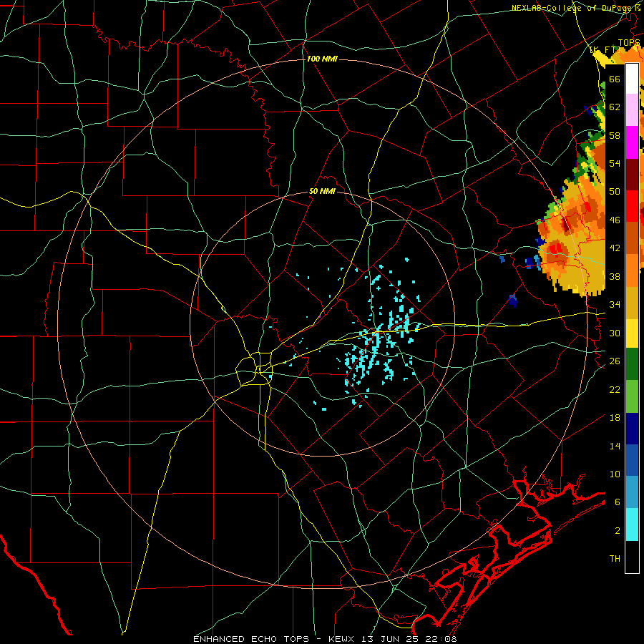Click legend value 14
644x644 pixels.
coord(615,446)
